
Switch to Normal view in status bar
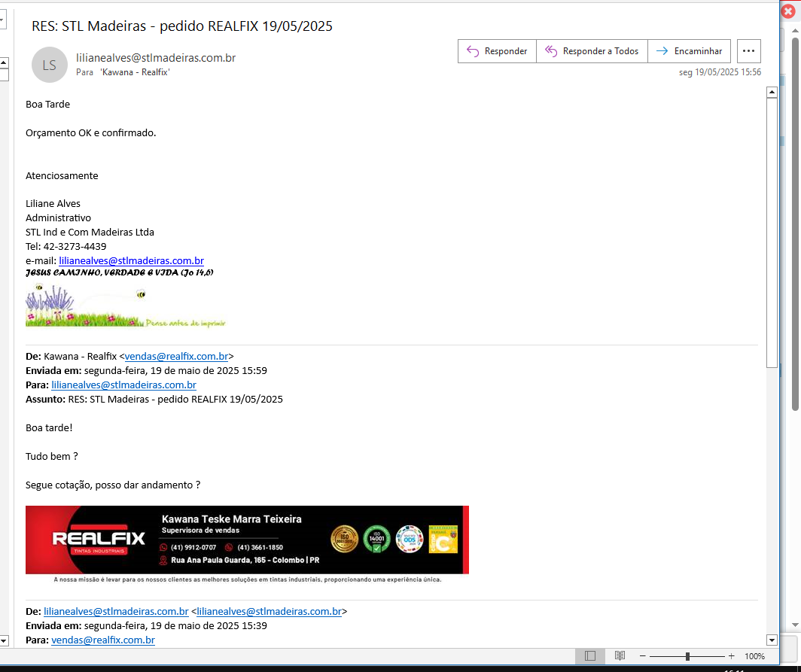(x=590, y=656)
